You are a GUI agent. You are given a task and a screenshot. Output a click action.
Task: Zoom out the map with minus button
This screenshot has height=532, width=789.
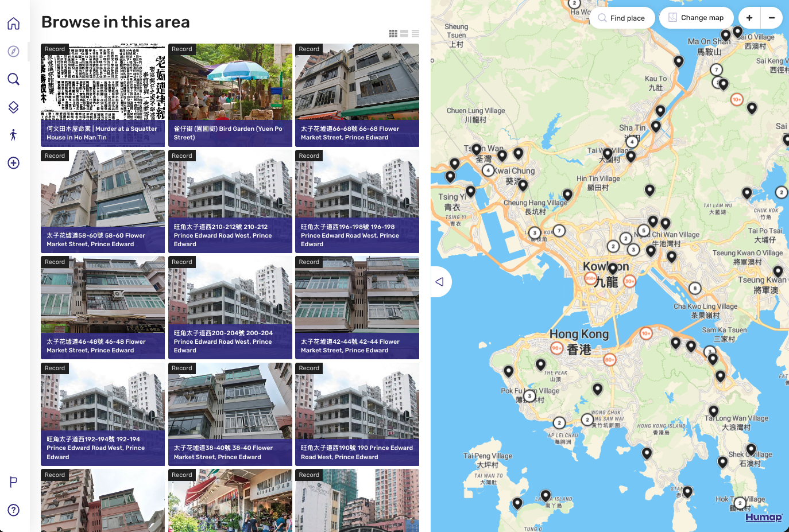(x=772, y=18)
